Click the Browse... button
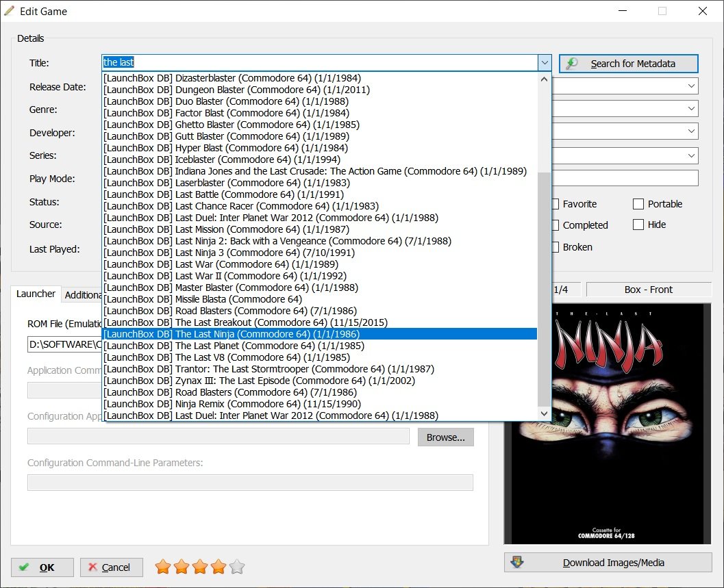Image resolution: width=724 pixels, height=588 pixels. coord(446,437)
